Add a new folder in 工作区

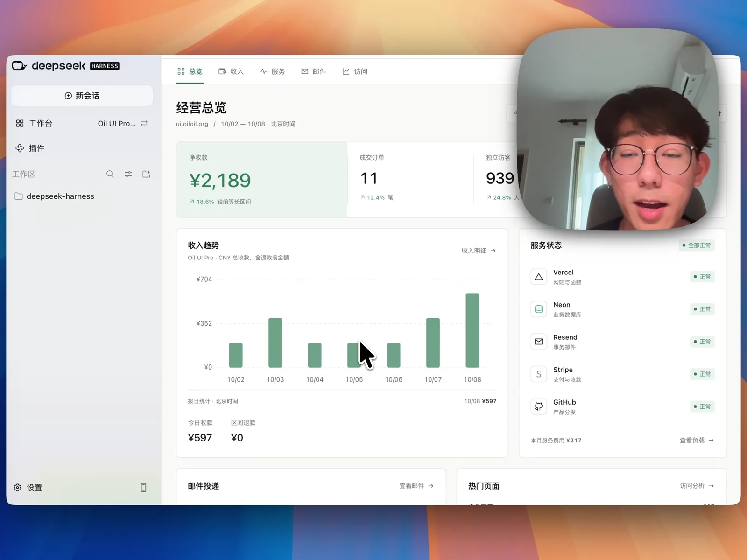(x=147, y=174)
